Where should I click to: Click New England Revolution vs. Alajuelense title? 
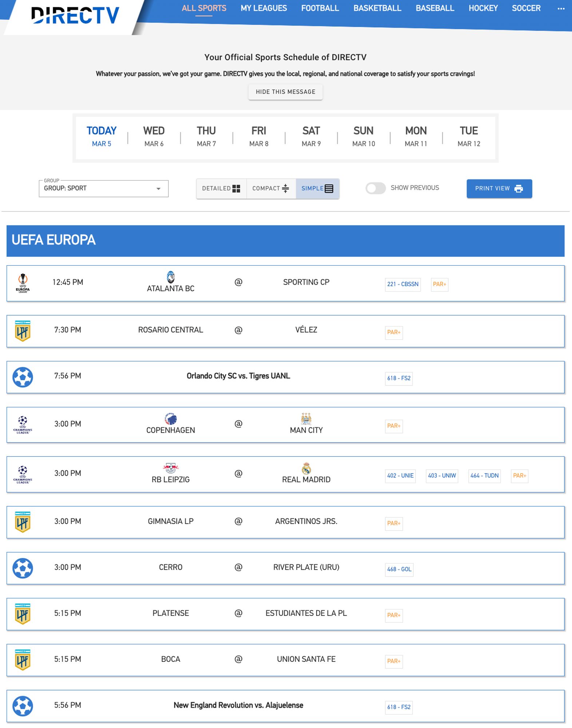click(x=238, y=705)
